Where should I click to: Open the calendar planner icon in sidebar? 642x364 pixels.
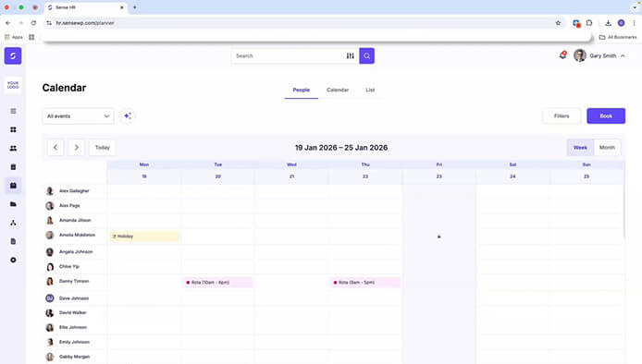pyautogui.click(x=13, y=186)
